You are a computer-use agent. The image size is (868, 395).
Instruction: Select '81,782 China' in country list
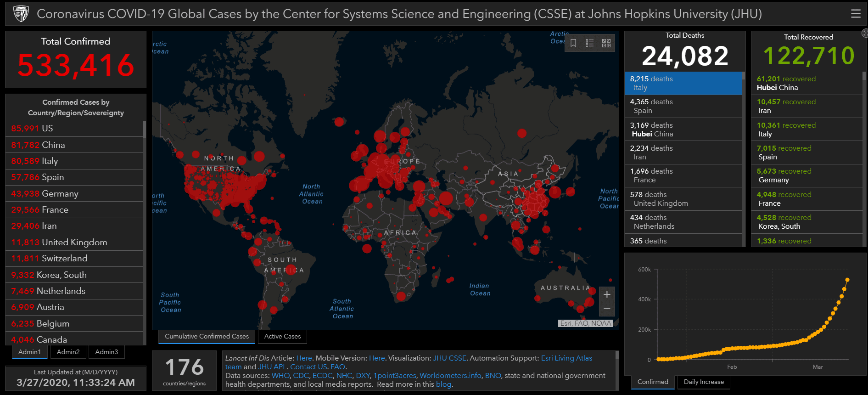tap(74, 145)
